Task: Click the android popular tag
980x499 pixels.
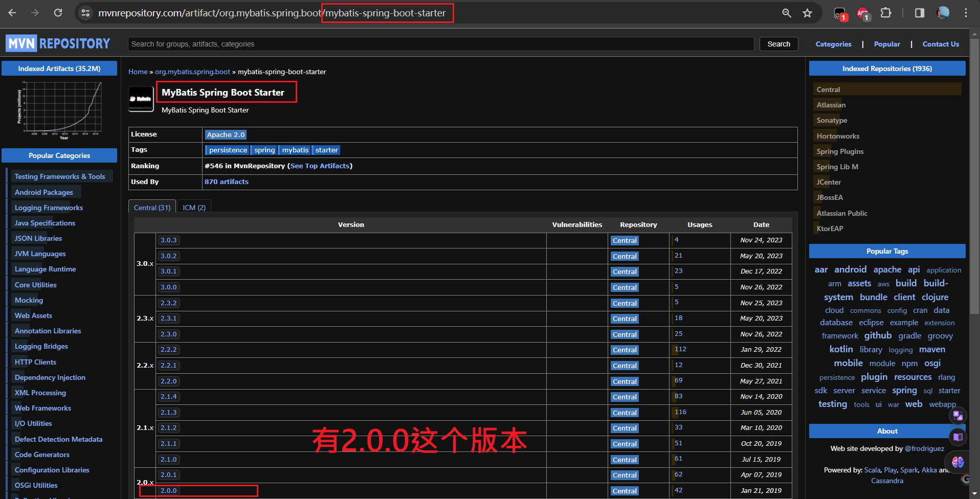Action: click(x=850, y=269)
